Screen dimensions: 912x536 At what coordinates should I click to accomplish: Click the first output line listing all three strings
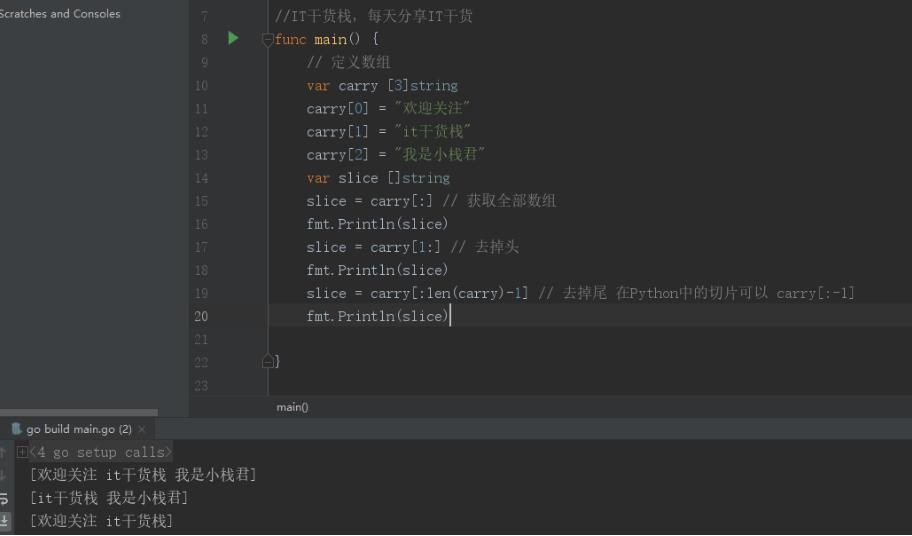coord(143,475)
